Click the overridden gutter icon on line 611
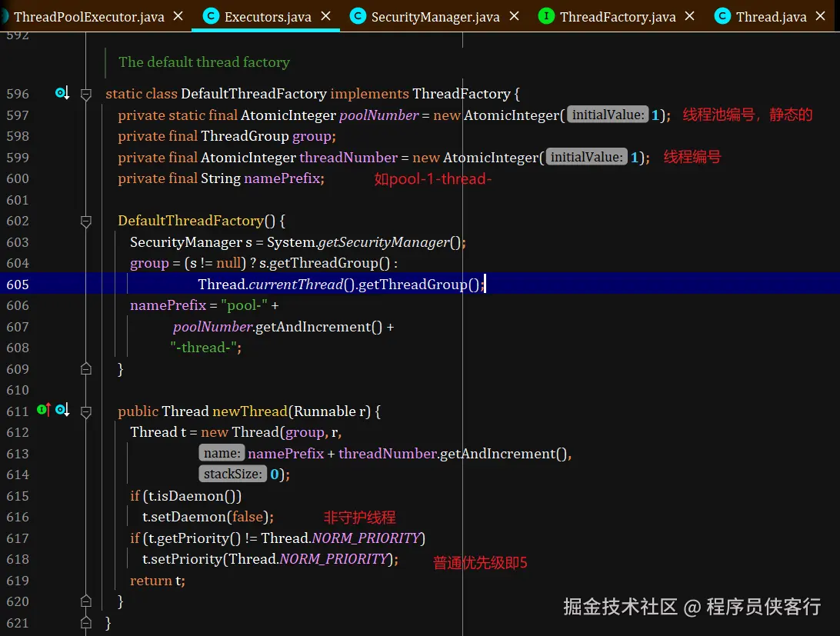The image size is (840, 636). pos(62,410)
